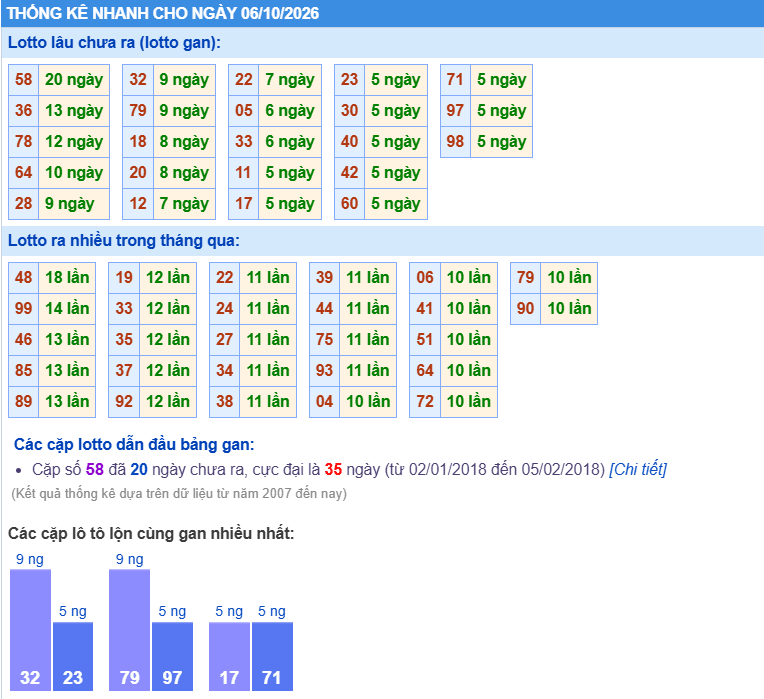The height and width of the screenshot is (699, 764).
Task: Click frequent number 92
Action: pos(124,401)
